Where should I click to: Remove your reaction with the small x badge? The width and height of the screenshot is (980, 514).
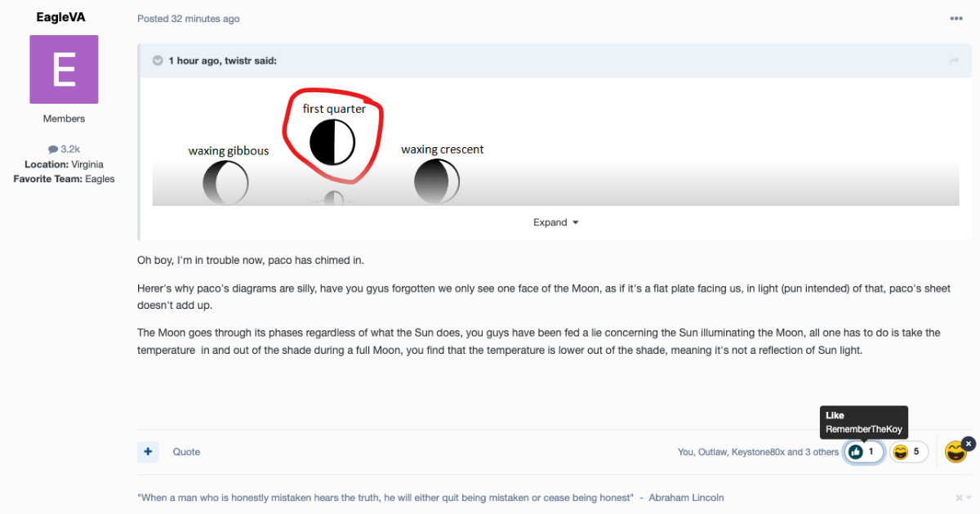pyautogui.click(x=969, y=443)
